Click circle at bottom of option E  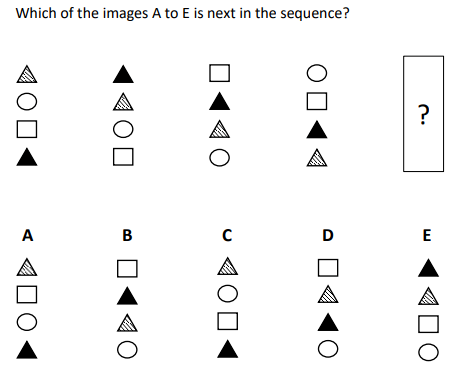point(428,352)
